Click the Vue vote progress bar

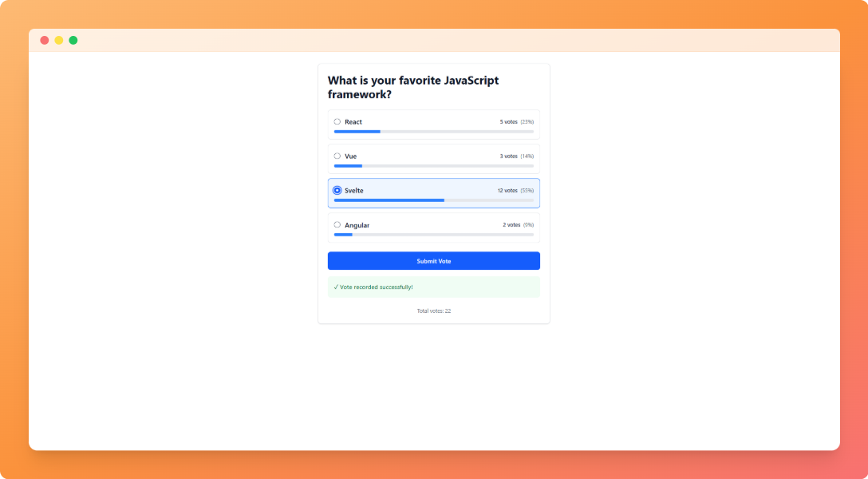(434, 166)
